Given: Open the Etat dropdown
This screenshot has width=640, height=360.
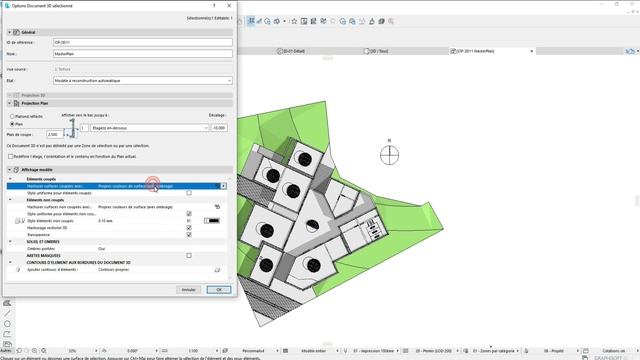Looking at the screenshot, I should 142,80.
